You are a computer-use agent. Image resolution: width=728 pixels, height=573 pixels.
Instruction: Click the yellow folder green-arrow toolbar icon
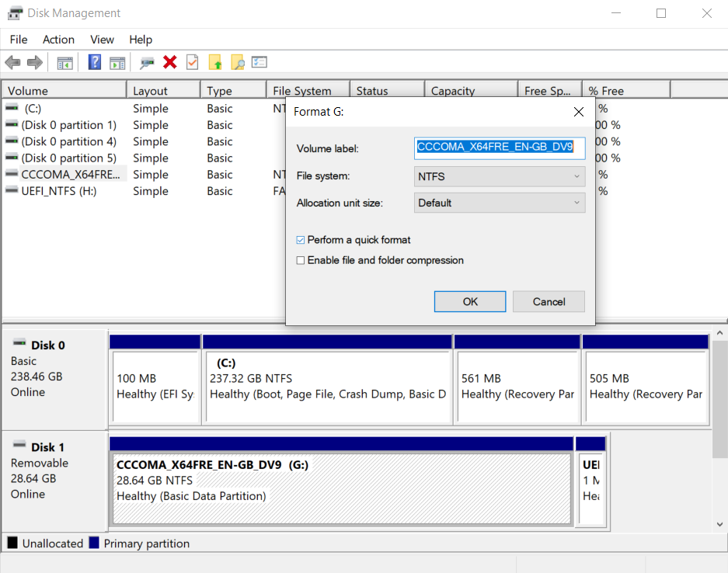click(215, 63)
